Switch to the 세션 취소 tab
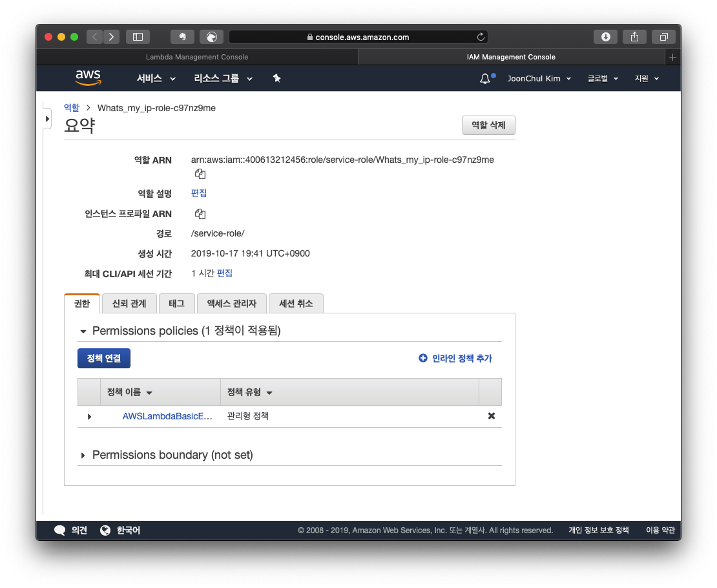This screenshot has height=588, width=717. [x=296, y=304]
